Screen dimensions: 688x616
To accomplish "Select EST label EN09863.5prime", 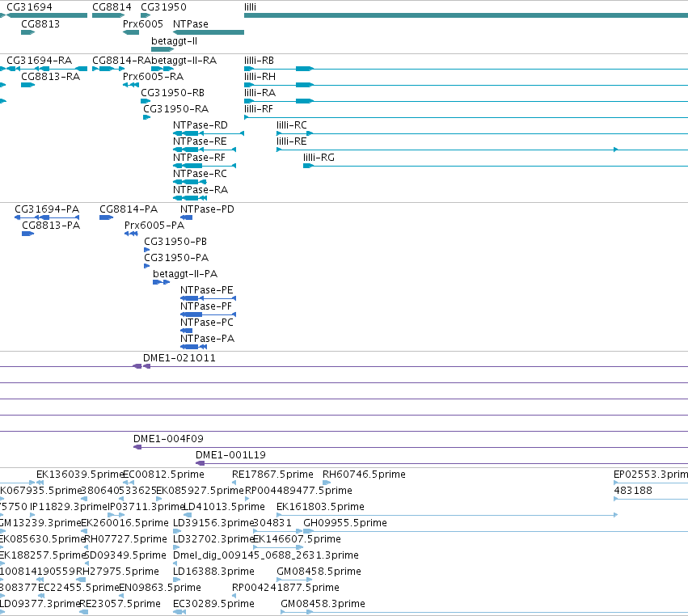I will (x=160, y=588).
